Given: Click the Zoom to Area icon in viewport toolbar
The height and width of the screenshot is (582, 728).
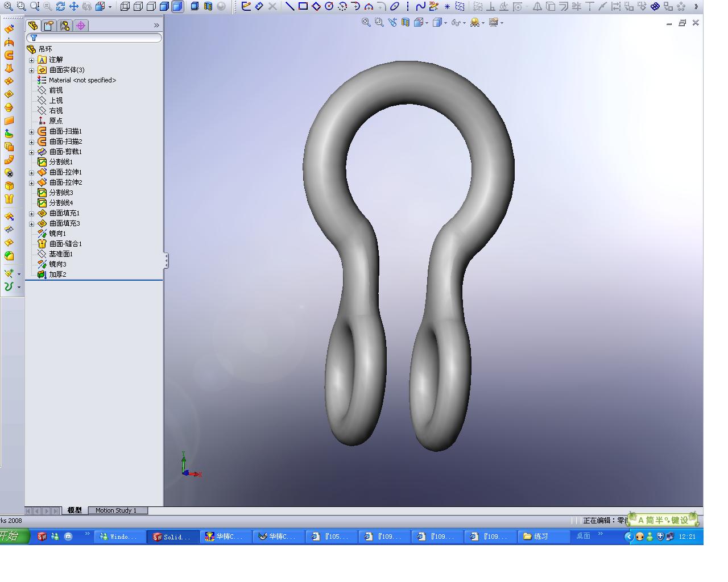Looking at the screenshot, I should pos(379,22).
